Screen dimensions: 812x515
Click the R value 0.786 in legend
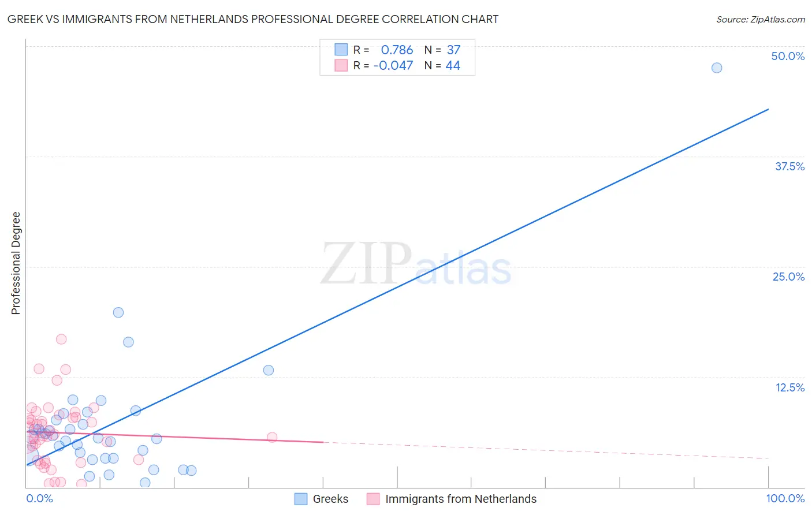click(397, 50)
